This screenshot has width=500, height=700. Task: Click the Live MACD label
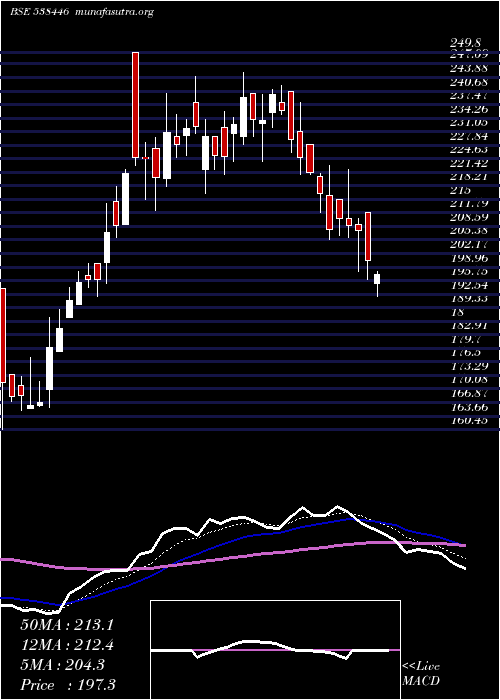tap(421, 674)
